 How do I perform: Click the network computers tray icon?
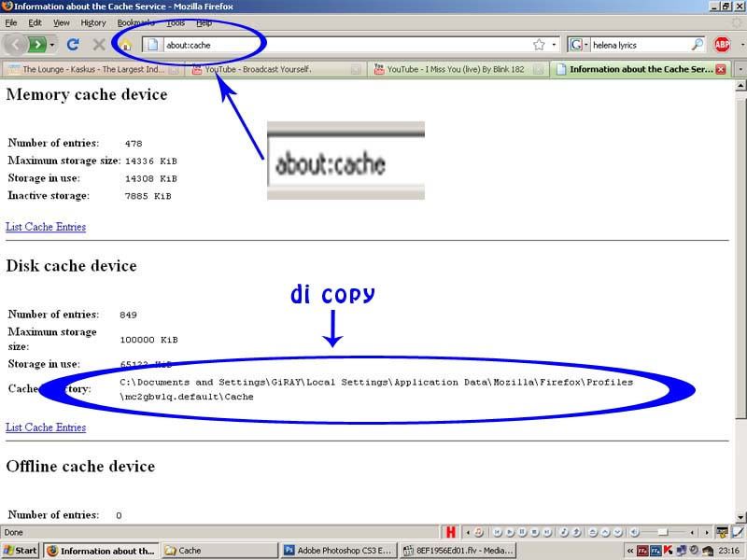coord(682,551)
